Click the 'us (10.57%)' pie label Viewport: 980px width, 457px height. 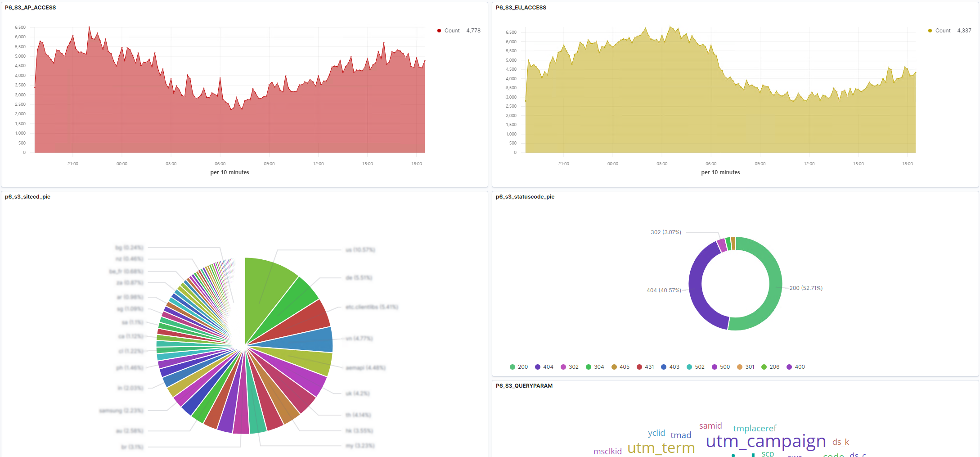click(x=360, y=250)
